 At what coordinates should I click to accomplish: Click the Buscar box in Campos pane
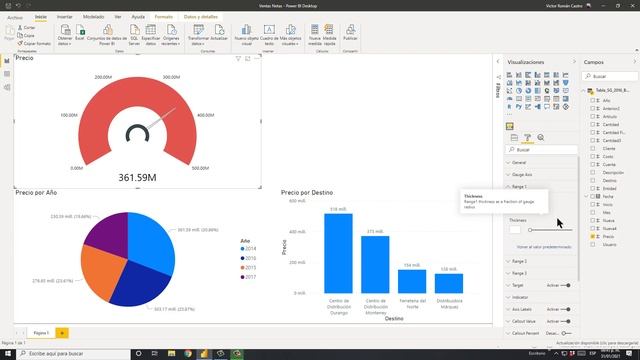tap(610, 76)
